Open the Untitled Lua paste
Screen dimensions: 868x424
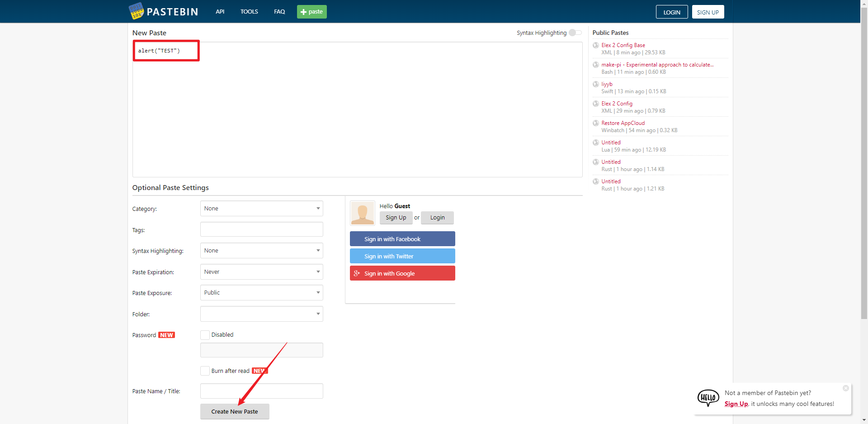611,143
